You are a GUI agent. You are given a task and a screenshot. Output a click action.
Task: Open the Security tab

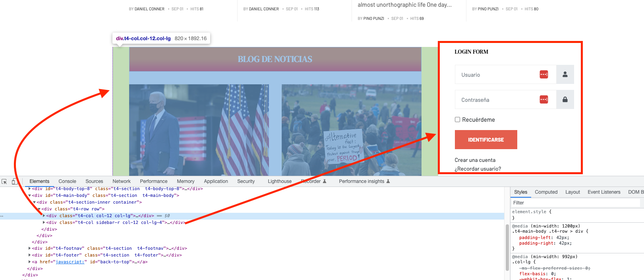(246, 181)
